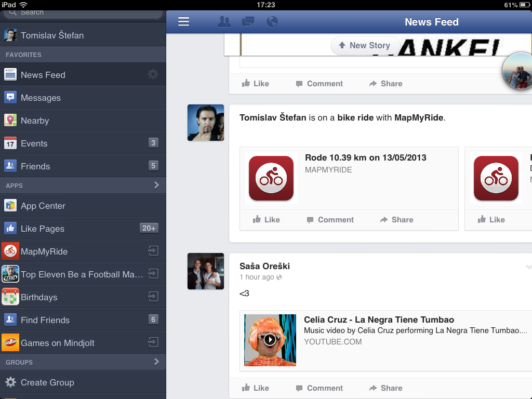Viewport: 532px width, 399px height.
Task: Open MapMyRide link in post text
Action: coord(419,117)
